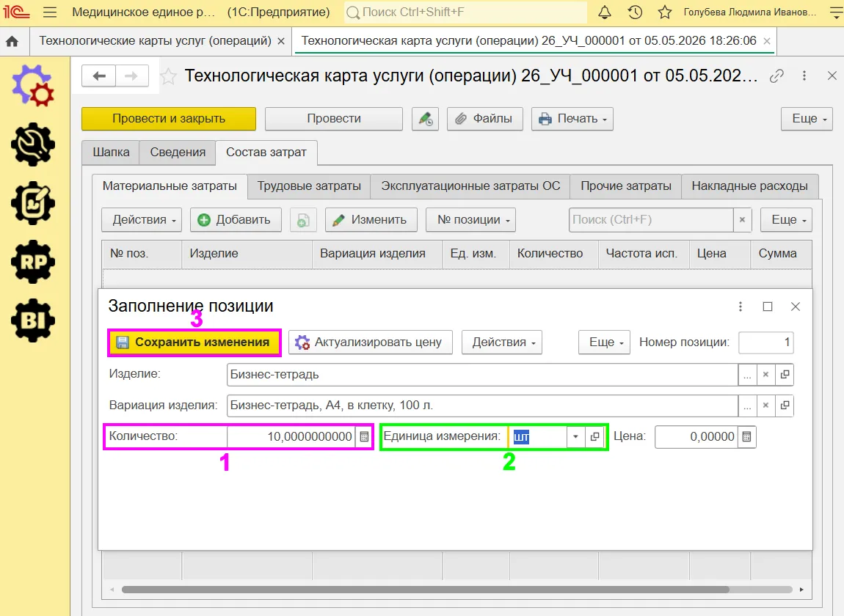Image resolution: width=844 pixels, height=616 pixels.
Task: Choose Изделие from list via ellipsis button
Action: [x=747, y=375]
